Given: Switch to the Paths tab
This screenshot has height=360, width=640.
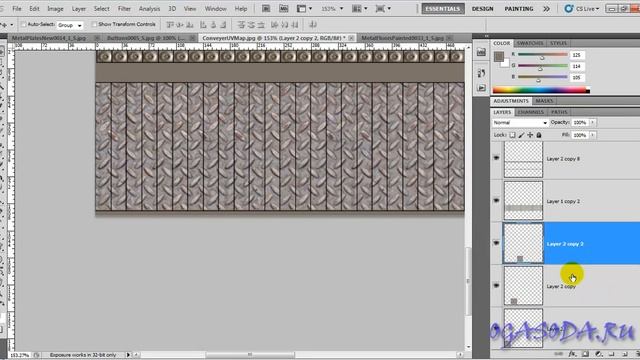Looking at the screenshot, I should tap(559, 112).
